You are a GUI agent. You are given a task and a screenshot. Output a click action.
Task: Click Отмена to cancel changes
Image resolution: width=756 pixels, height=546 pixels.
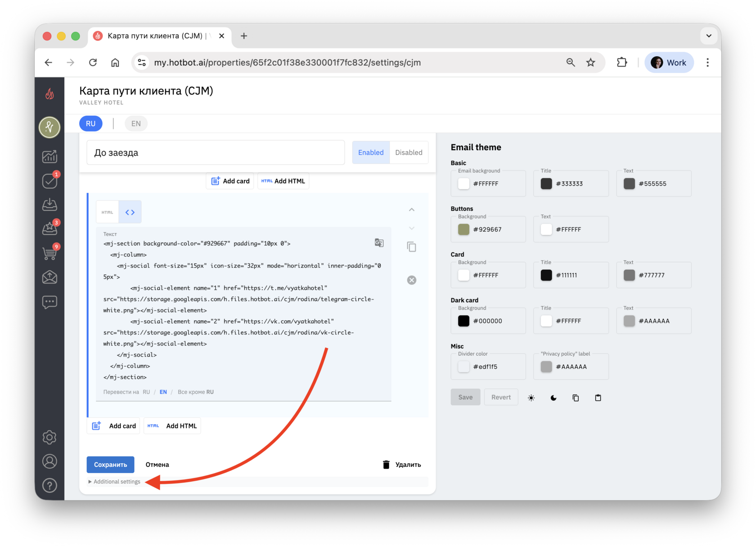click(x=157, y=465)
